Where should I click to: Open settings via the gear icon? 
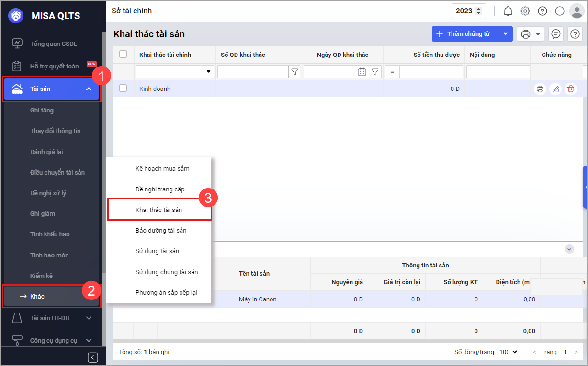(x=525, y=11)
